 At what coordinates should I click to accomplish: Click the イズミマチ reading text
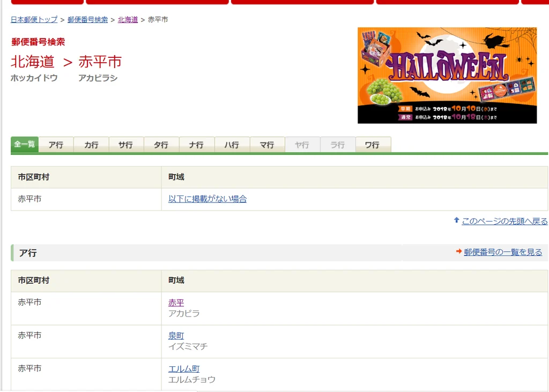click(188, 346)
